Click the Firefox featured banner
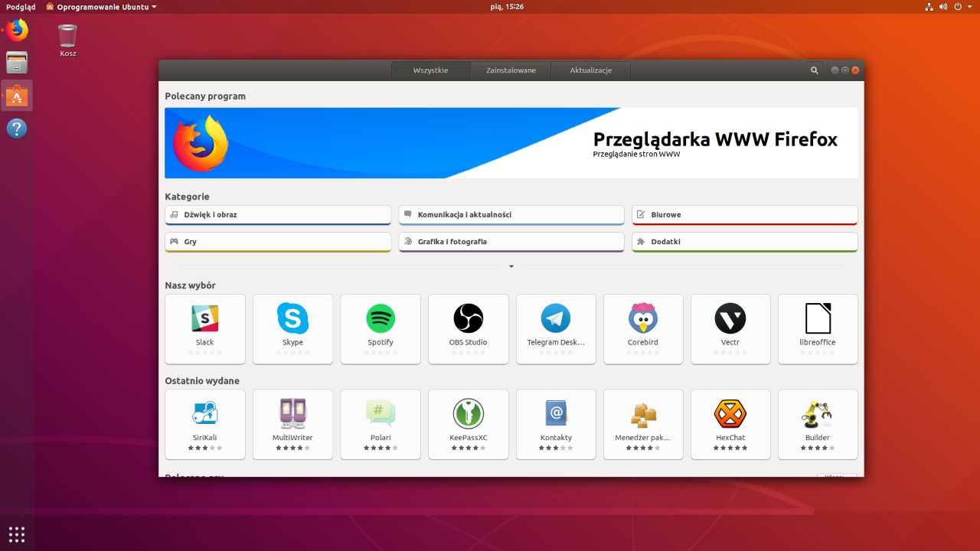980x551 pixels. click(511, 143)
